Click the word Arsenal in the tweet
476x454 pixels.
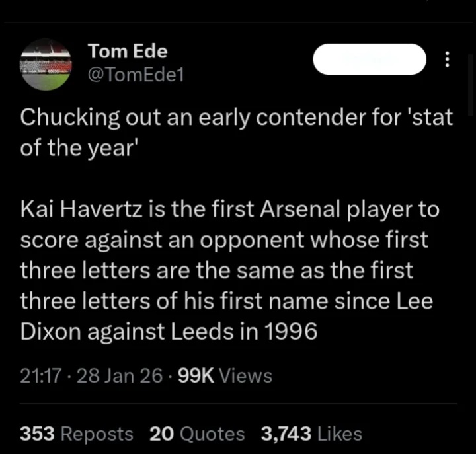click(x=299, y=209)
